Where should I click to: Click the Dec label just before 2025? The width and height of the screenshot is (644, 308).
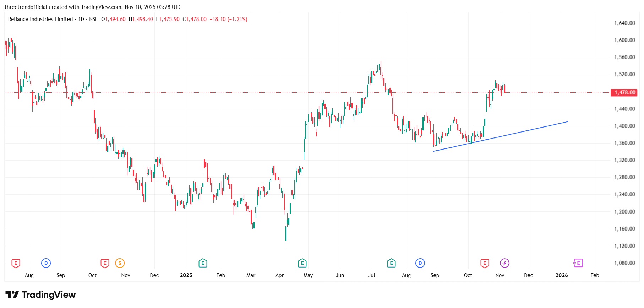click(x=154, y=275)
